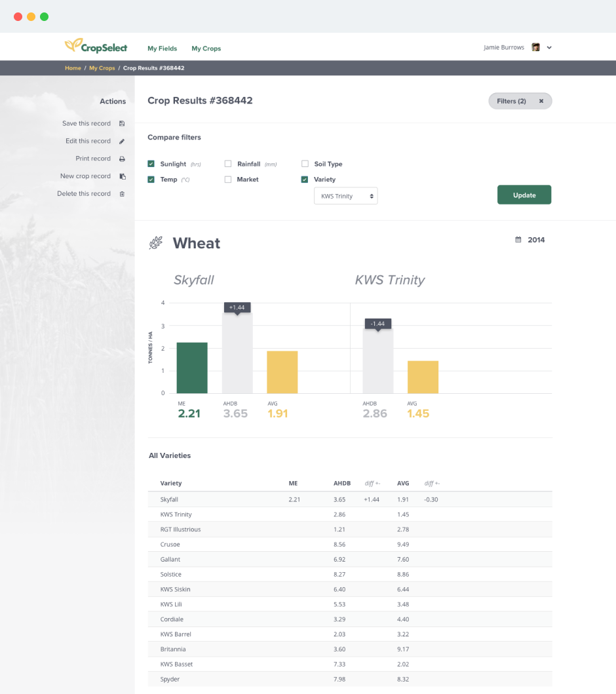The height and width of the screenshot is (694, 616).
Task: Click the new crop record copy icon
Action: tap(123, 176)
